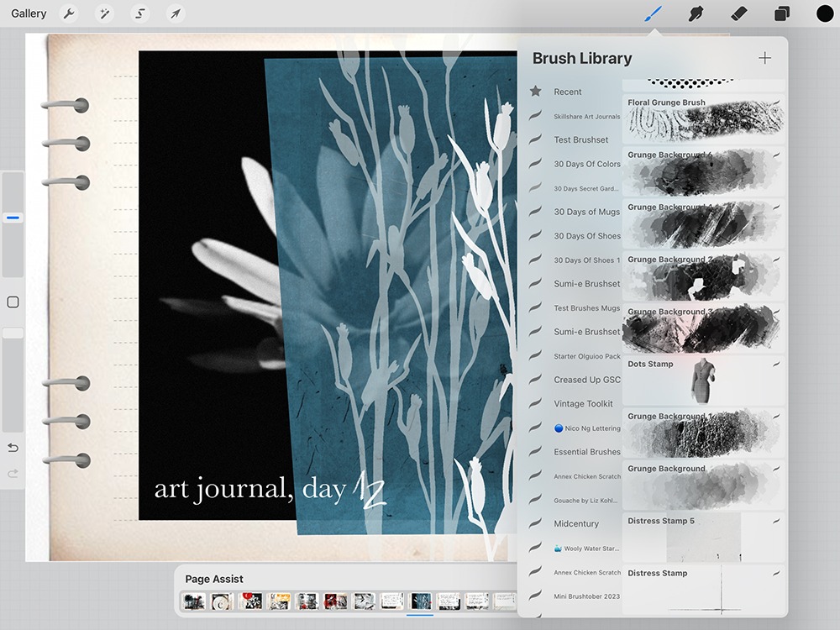
Task: Open the Actions wrench menu
Action: tap(69, 13)
